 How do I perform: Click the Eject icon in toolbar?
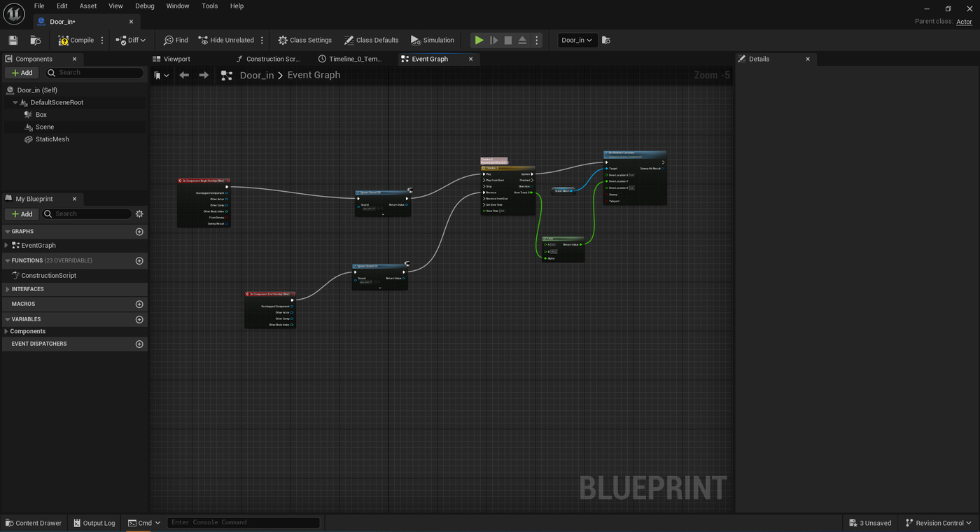[522, 40]
